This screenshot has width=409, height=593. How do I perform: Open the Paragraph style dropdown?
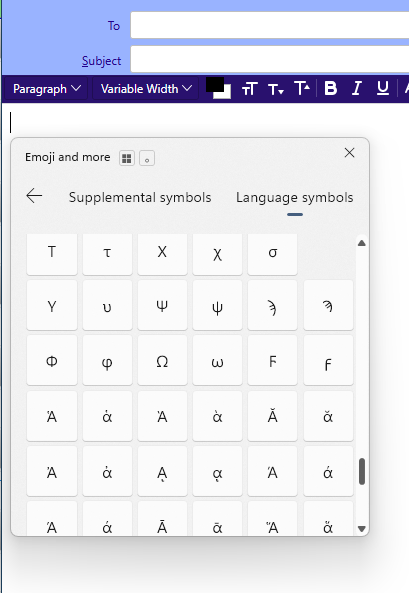[47, 89]
